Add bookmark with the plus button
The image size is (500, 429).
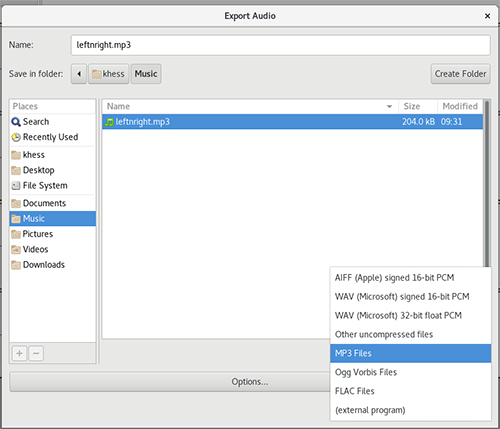click(x=19, y=353)
